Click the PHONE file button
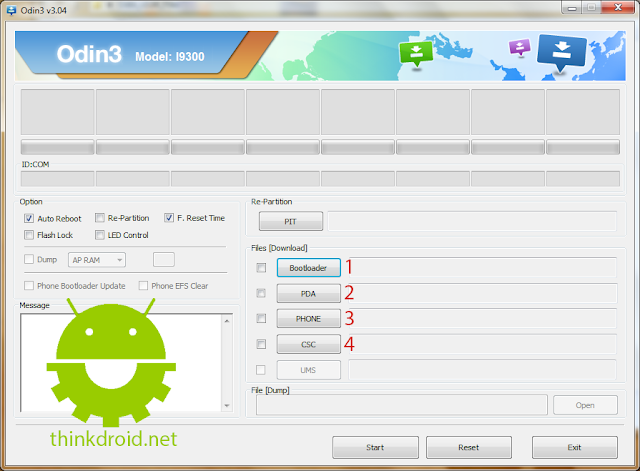This screenshot has height=471, width=640. click(x=309, y=318)
